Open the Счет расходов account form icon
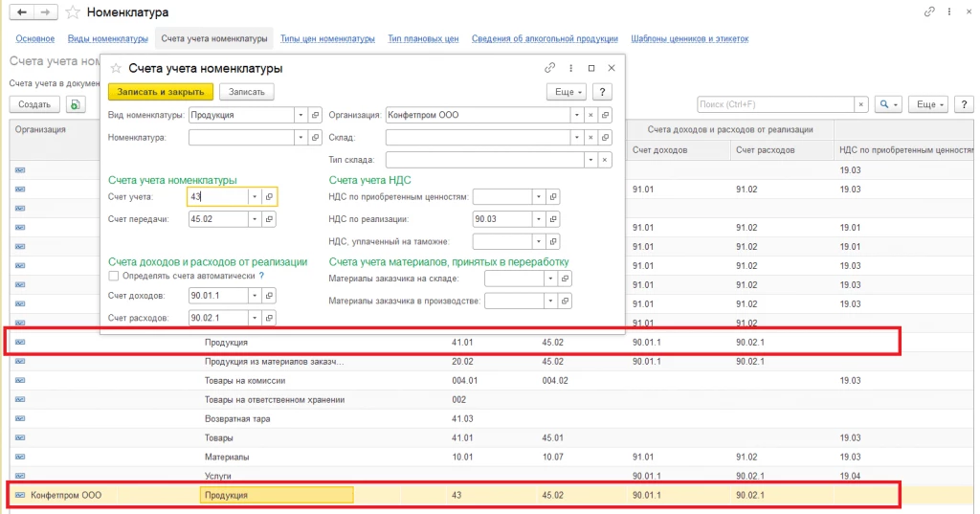This screenshot has height=514, width=980. tap(269, 319)
